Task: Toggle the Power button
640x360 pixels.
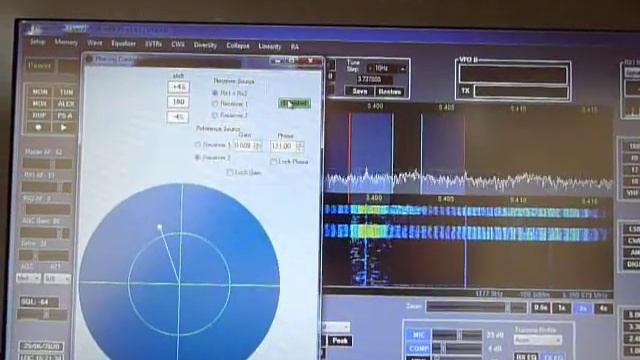Action: [x=40, y=65]
